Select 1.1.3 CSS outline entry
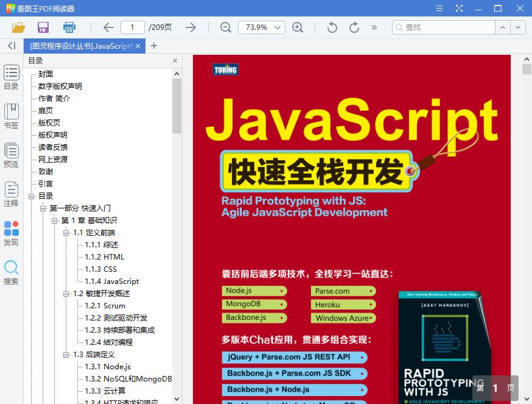The image size is (532, 404). [101, 269]
